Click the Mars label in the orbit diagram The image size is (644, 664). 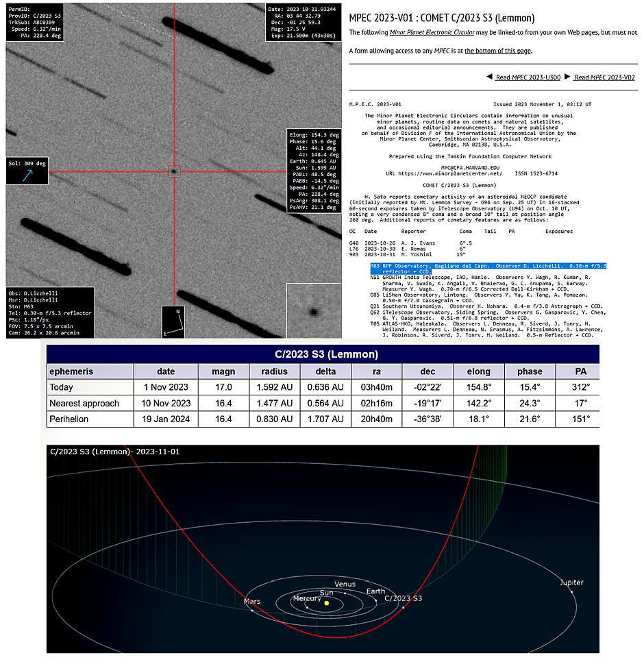tap(252, 602)
